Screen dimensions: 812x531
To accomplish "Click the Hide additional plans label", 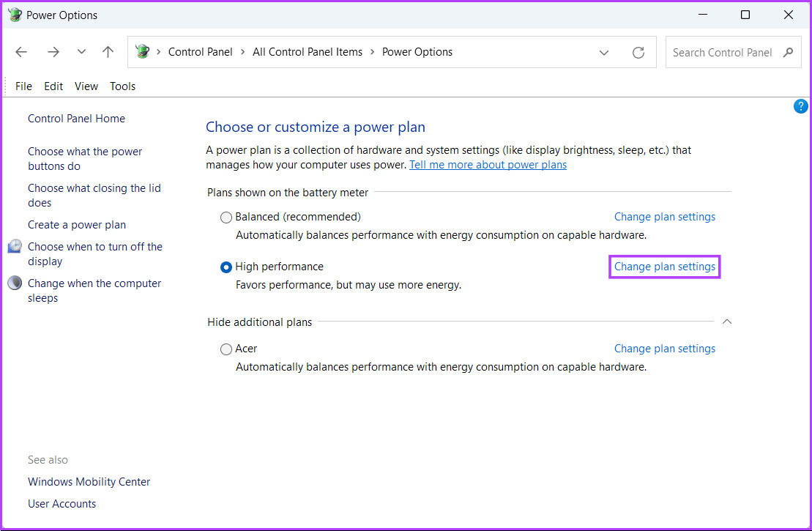I will (x=259, y=322).
